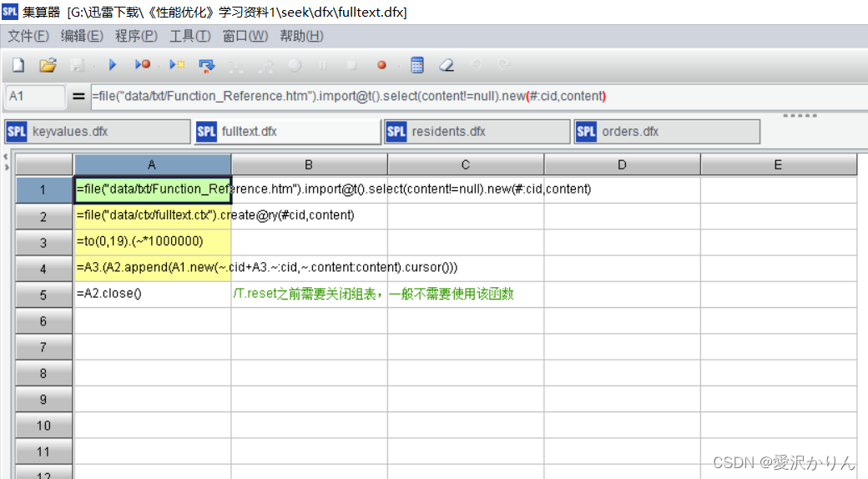Image resolution: width=868 pixels, height=479 pixels.
Task: Click the SPL app icon in title bar
Action: click(x=10, y=11)
